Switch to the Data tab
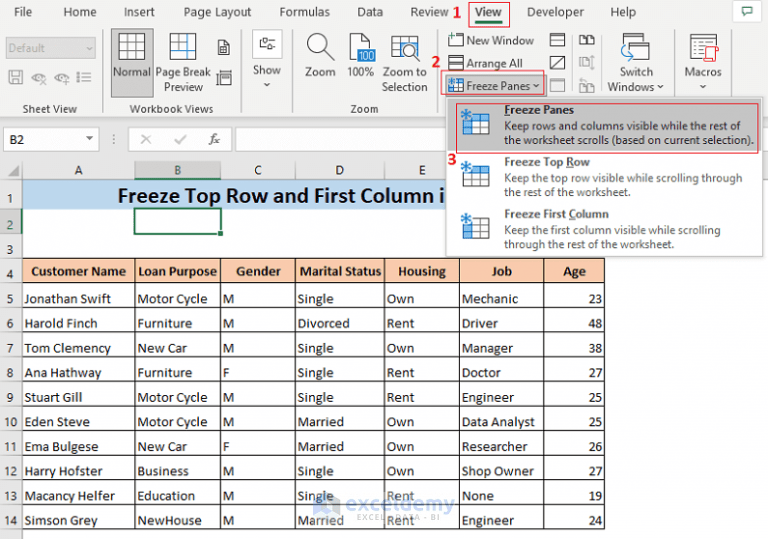The height and width of the screenshot is (539, 768). click(370, 12)
